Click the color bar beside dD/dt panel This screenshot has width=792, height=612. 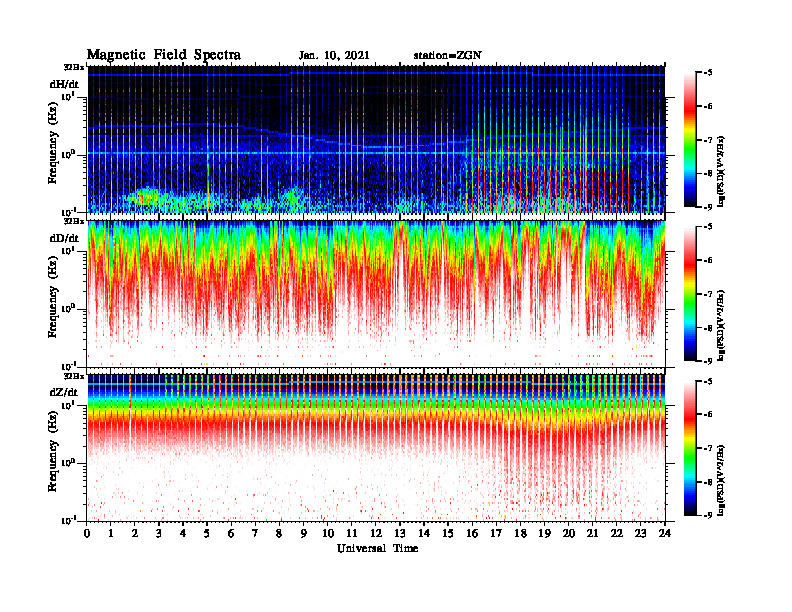690,293
